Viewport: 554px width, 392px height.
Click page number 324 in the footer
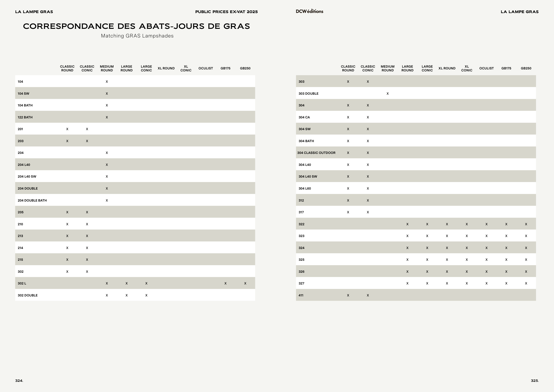click(x=19, y=381)
